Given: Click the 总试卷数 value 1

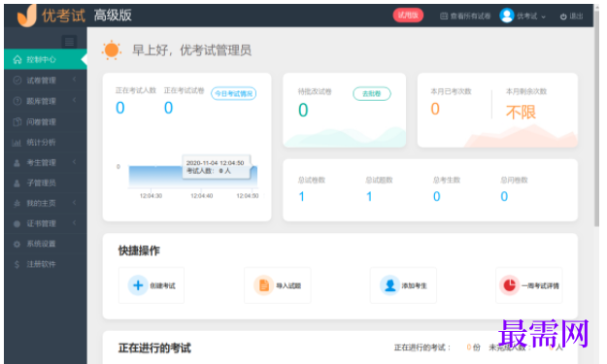Looking at the screenshot, I should coord(302,196).
